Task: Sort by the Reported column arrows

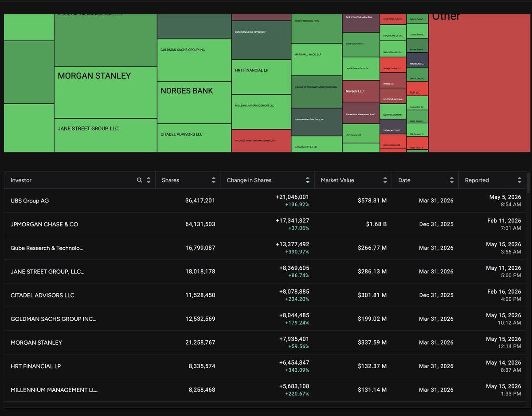Action: [x=520, y=180]
